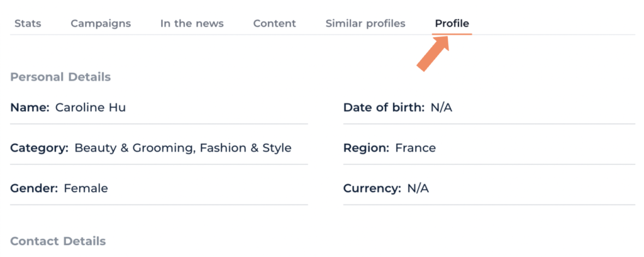Open the Stats tab
The image size is (644, 257).
28,24
